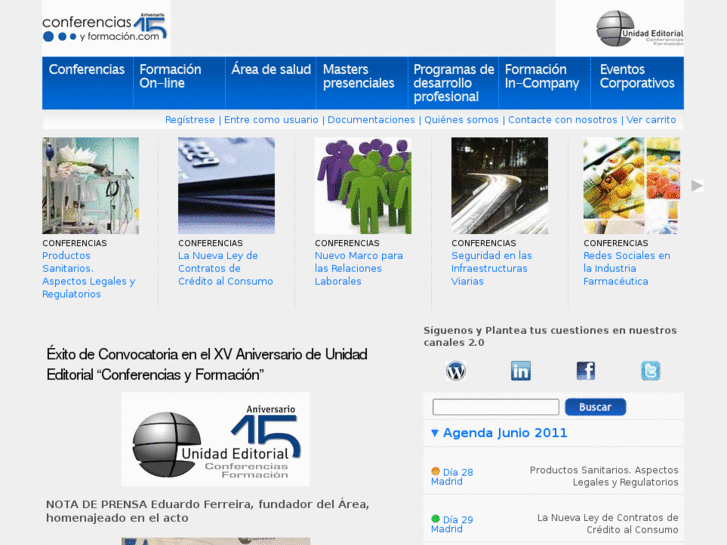Screen dimensions: 727x545
Task: Open the Formación On-line menu
Action: (x=170, y=76)
